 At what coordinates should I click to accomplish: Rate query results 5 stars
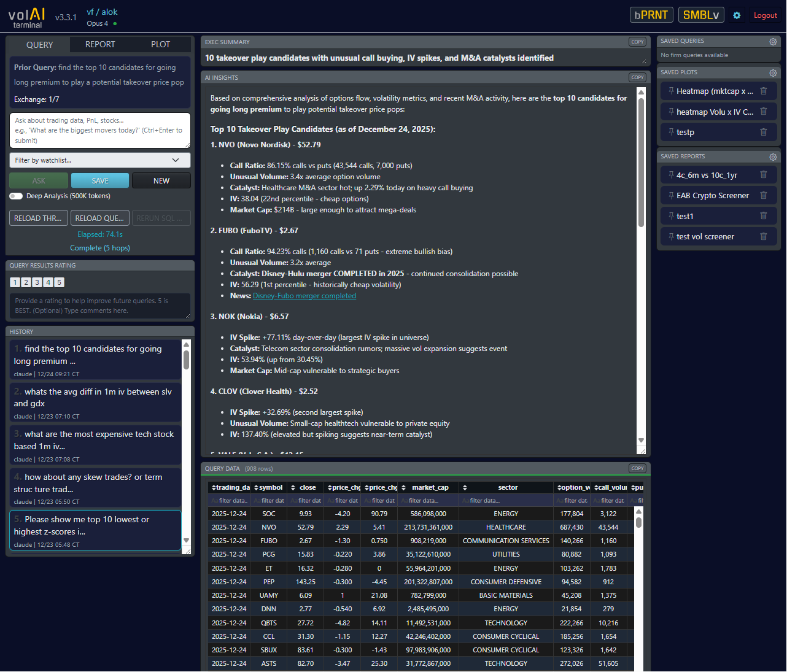[59, 282]
